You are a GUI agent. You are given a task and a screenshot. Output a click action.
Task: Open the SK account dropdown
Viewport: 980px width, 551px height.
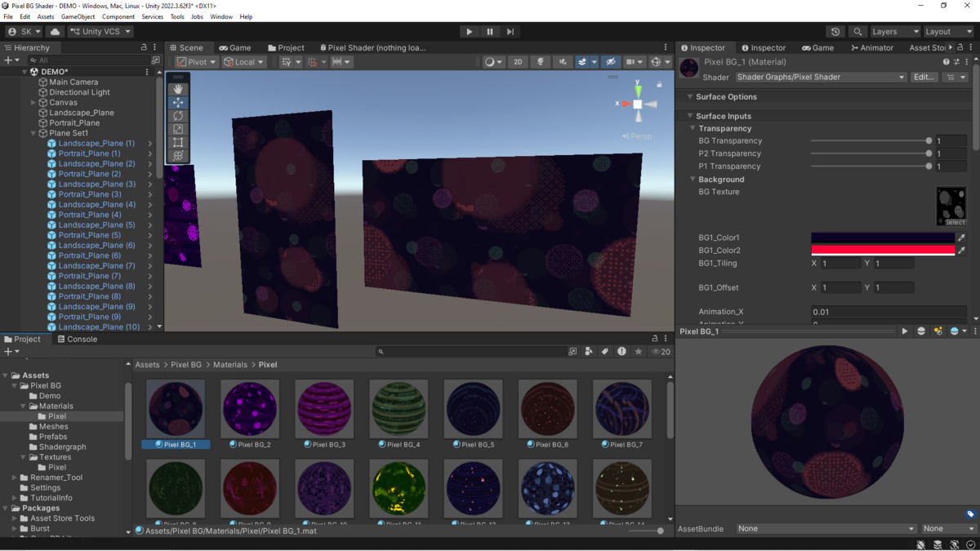click(x=24, y=32)
